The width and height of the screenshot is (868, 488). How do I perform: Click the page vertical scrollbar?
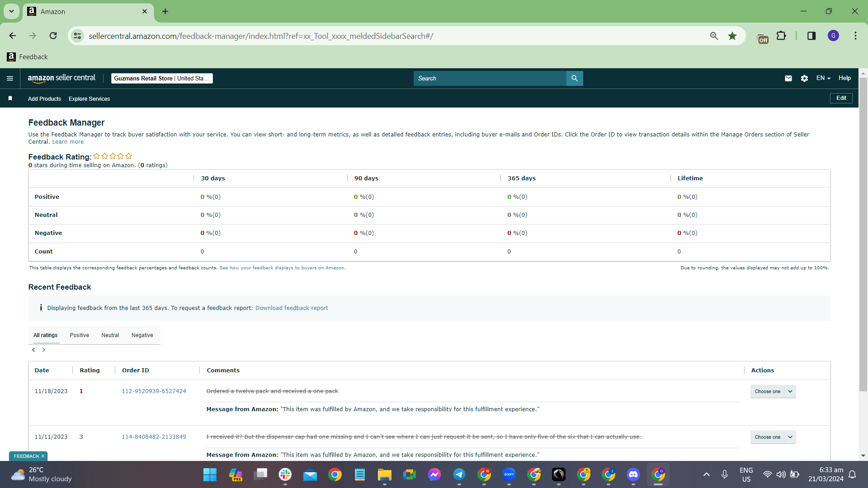(863, 235)
